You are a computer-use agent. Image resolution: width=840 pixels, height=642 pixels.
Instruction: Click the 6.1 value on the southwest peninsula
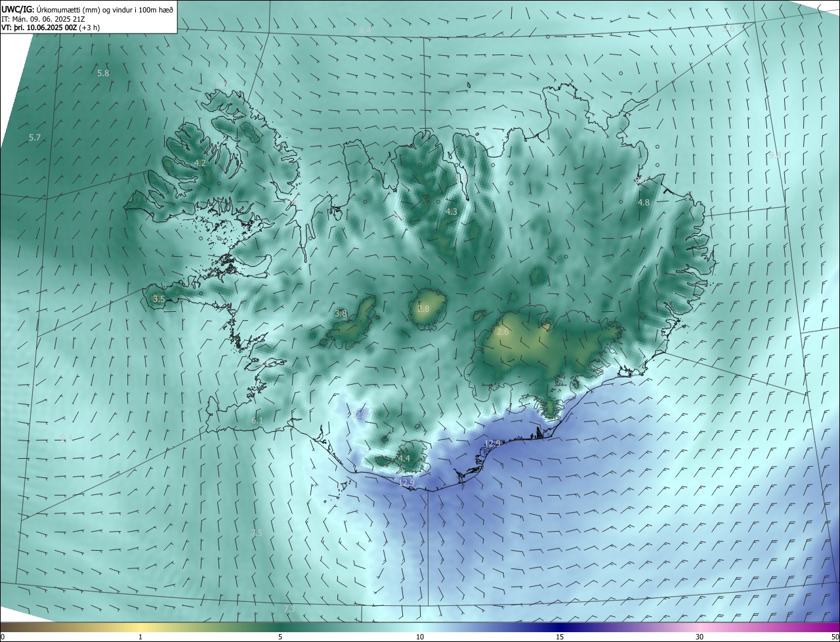pos(257,421)
